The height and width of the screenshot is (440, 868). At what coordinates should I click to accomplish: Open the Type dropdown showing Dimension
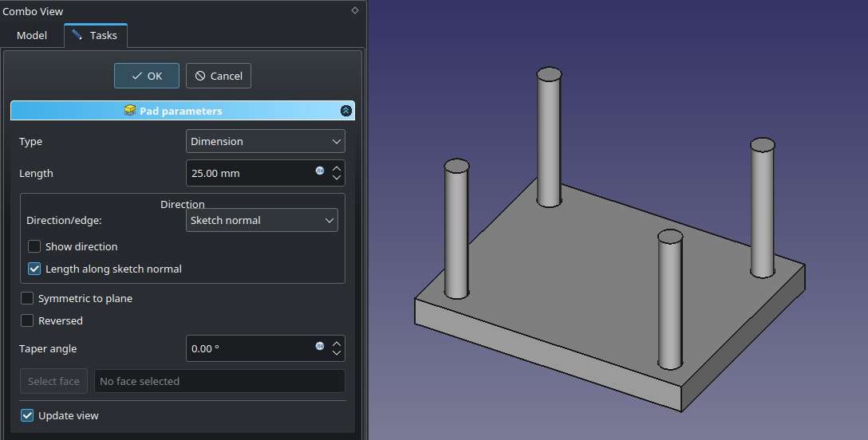pyautogui.click(x=265, y=141)
